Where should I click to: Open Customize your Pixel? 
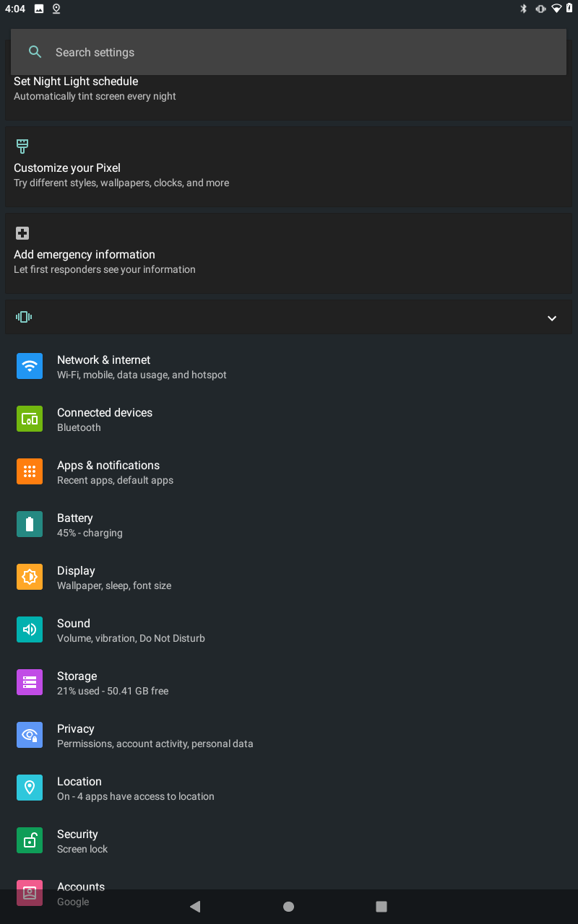pyautogui.click(x=288, y=167)
